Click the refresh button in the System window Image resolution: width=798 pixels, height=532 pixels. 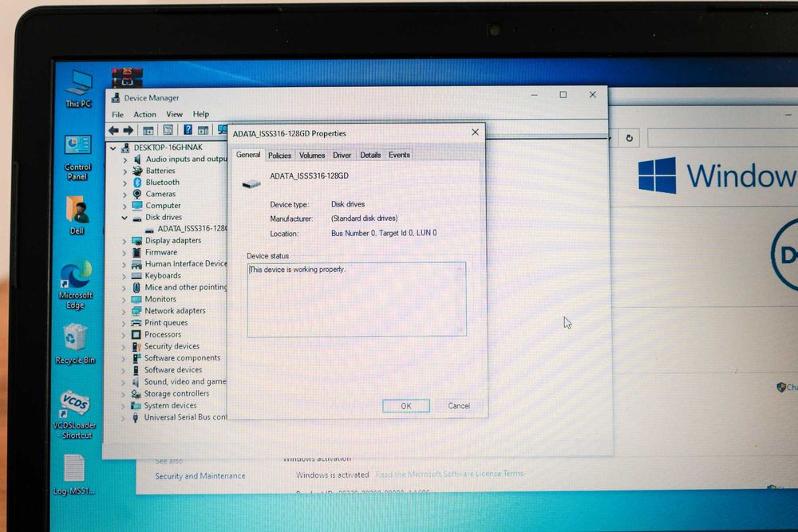coord(630,138)
